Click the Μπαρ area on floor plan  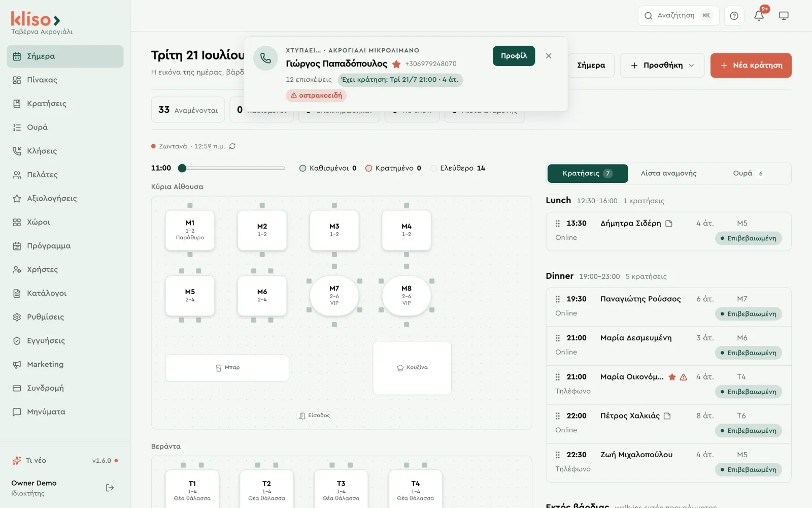pos(227,368)
